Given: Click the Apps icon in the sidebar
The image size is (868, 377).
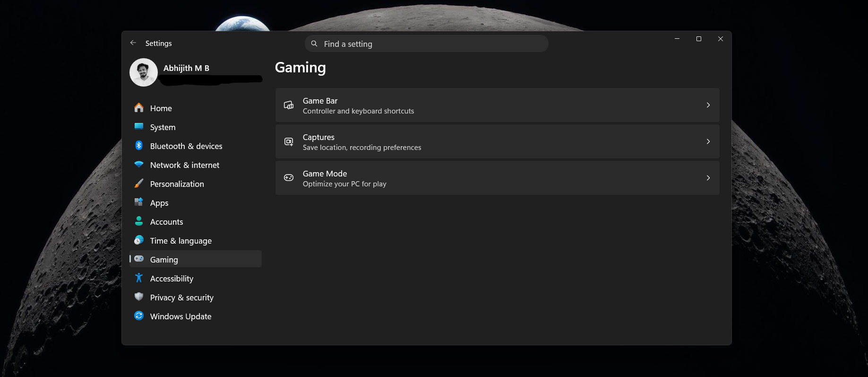Looking at the screenshot, I should pos(139,202).
